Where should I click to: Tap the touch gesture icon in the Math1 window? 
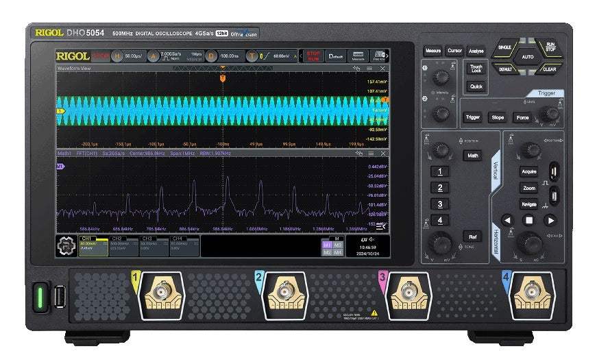(x=358, y=154)
